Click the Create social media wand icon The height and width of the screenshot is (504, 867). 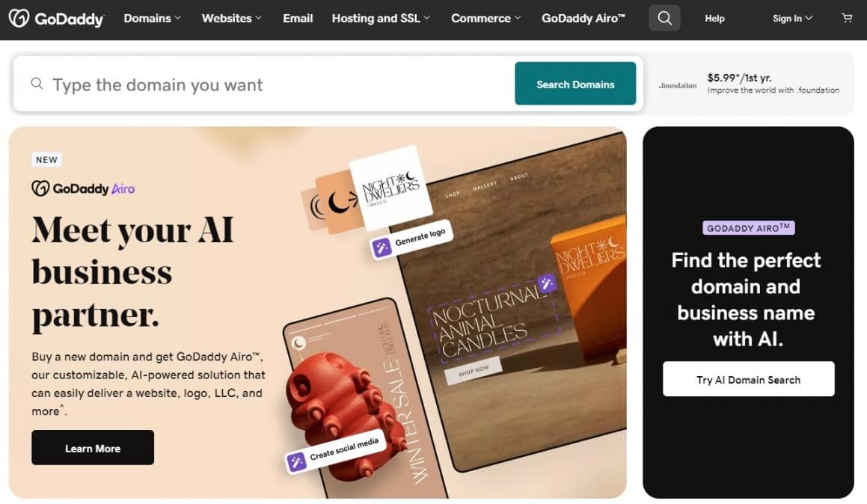pos(295,461)
